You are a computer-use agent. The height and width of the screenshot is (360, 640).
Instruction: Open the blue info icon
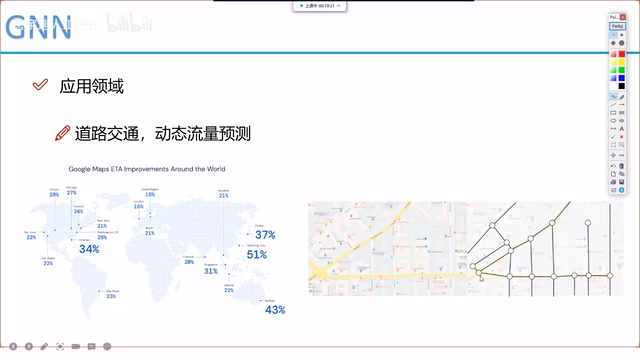click(x=622, y=190)
